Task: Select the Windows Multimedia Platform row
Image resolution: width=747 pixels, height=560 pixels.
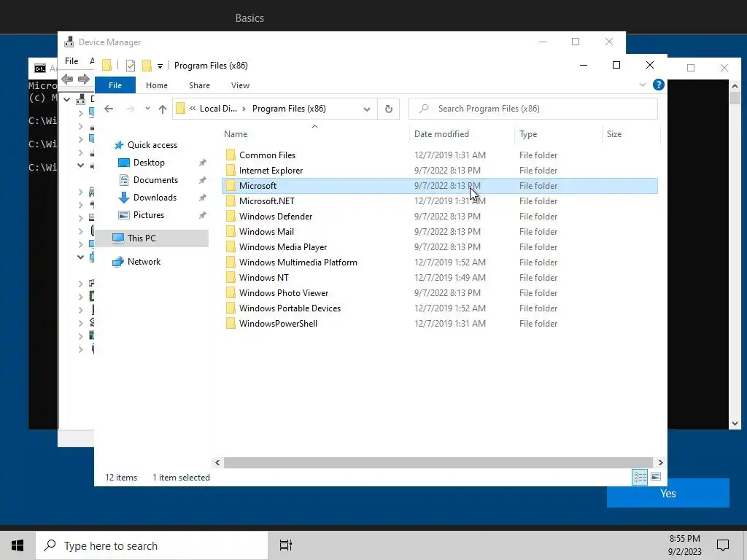Action: [x=440, y=262]
